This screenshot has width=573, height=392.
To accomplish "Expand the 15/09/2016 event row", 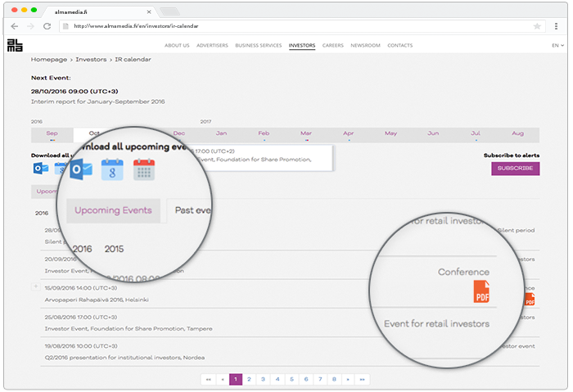I will pyautogui.click(x=35, y=286).
